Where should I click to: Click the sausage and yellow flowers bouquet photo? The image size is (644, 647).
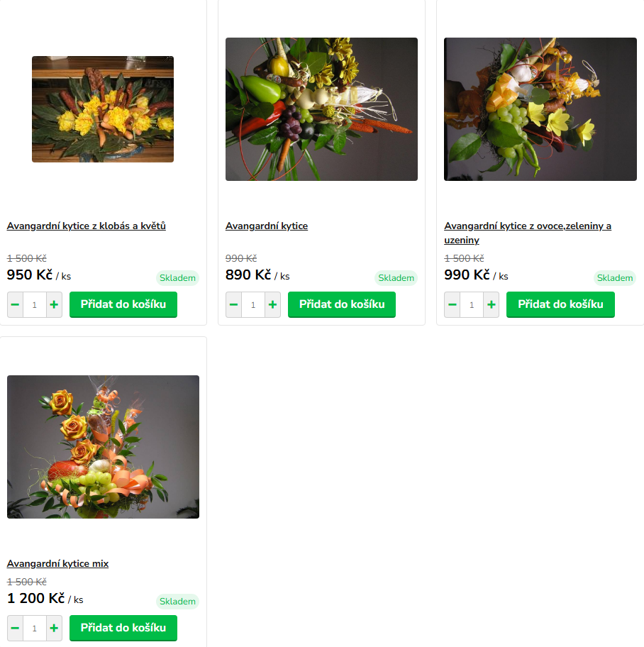[103, 109]
